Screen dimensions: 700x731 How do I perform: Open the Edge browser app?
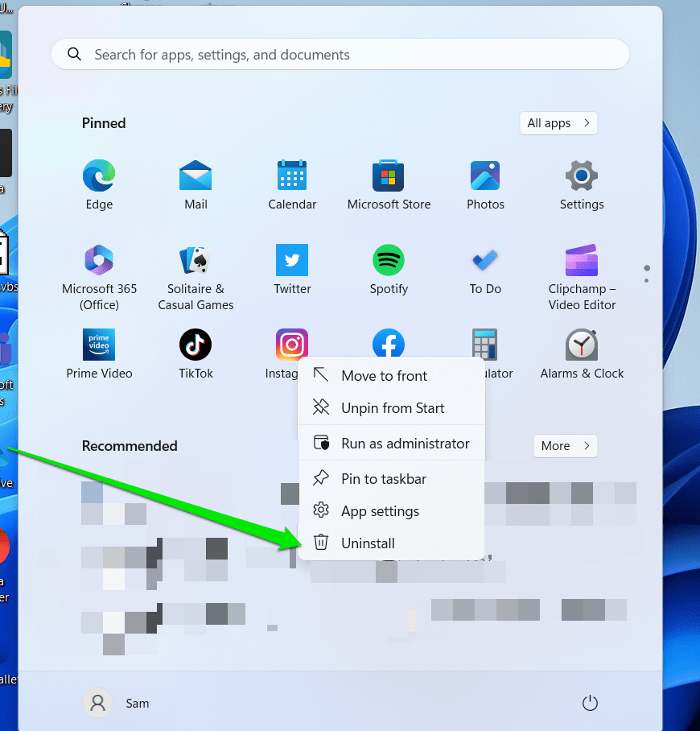(99, 176)
